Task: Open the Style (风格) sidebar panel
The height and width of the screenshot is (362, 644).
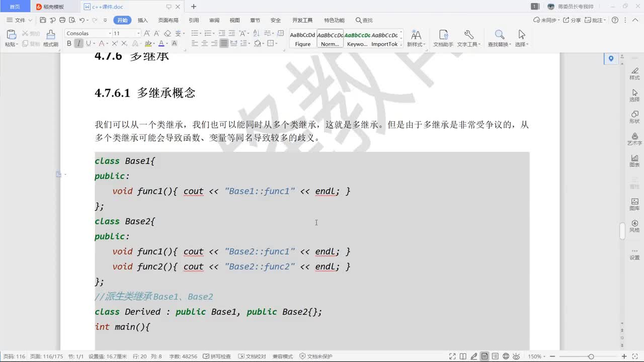Action: tap(634, 226)
